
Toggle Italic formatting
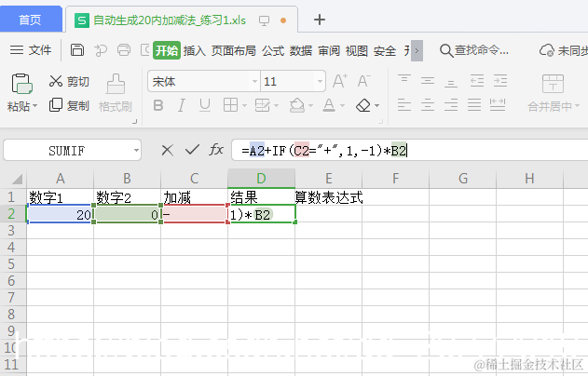pos(182,105)
